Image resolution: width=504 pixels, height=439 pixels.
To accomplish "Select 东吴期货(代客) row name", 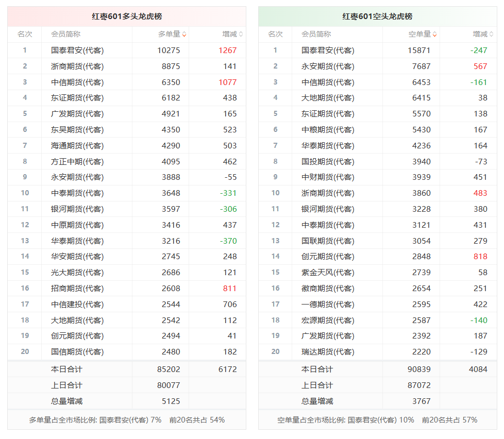I will [77, 130].
